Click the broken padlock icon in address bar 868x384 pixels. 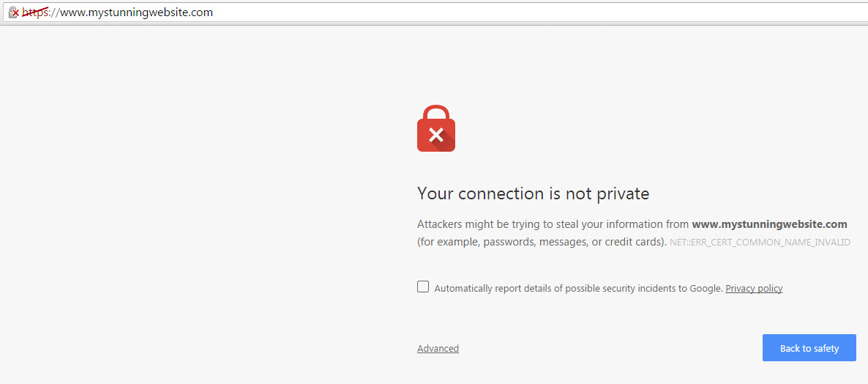point(13,12)
